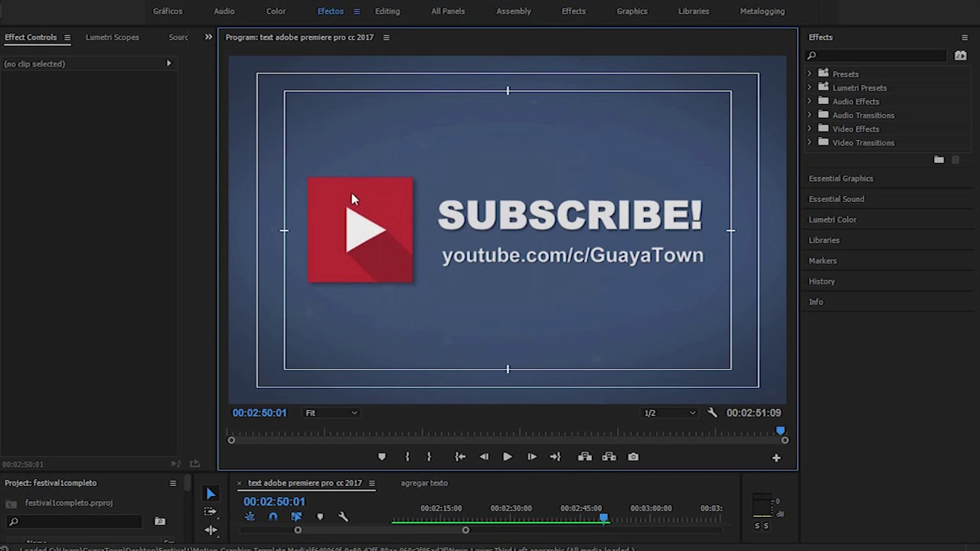Select the Selection arrow tool
This screenshot has height=551, width=980.
211,494
